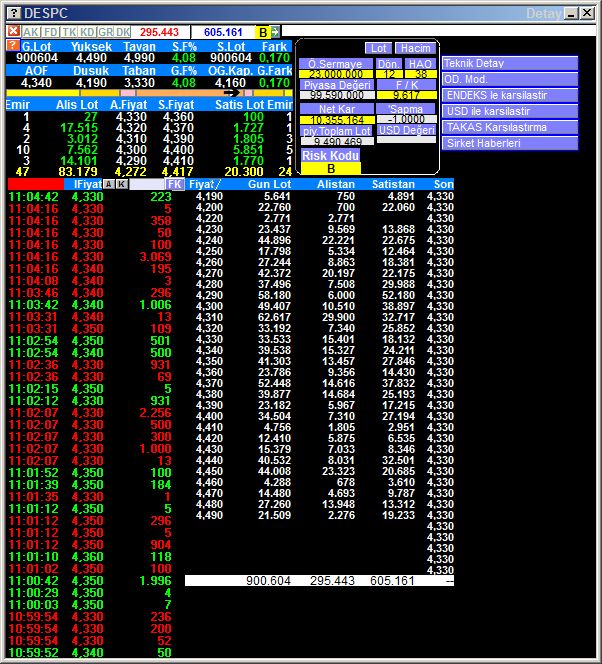Click the USD ile karsilastir button
The image size is (602, 664).
[510, 111]
